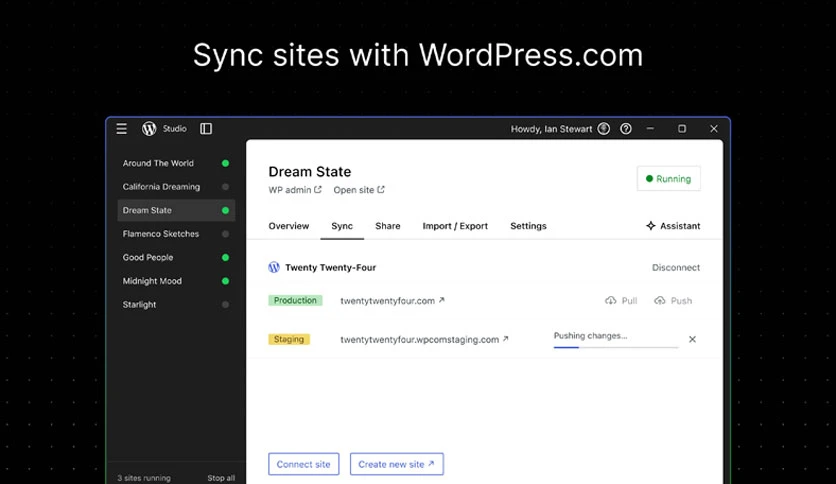The height and width of the screenshot is (484, 836).
Task: Select the Sync tab
Action: click(x=342, y=226)
